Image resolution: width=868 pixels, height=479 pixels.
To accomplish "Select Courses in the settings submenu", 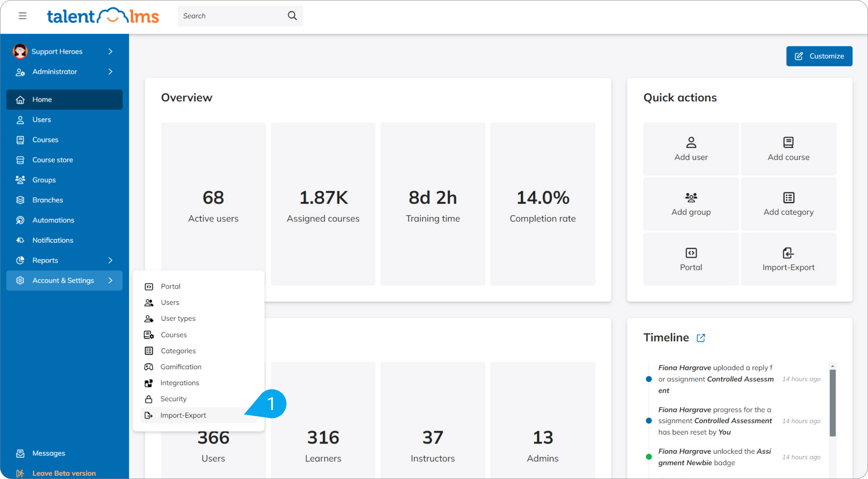I will pos(199,335).
